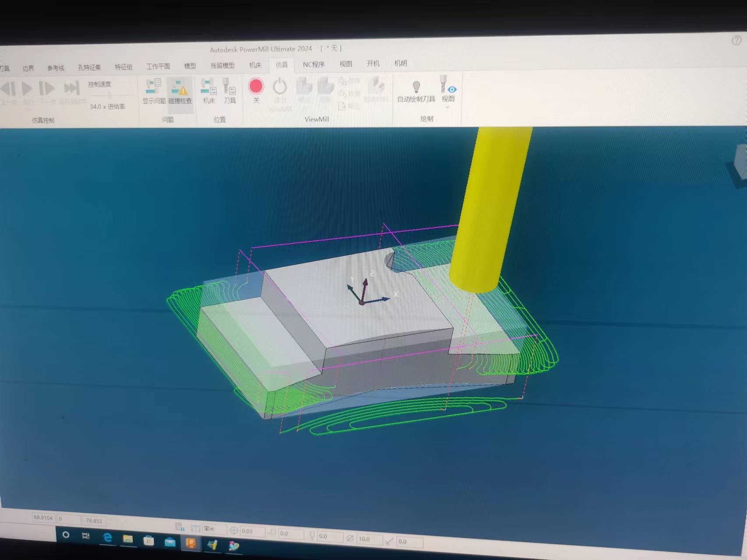Toggle 显示问题 show issues
Screen dimensions: 747x560
[154, 91]
